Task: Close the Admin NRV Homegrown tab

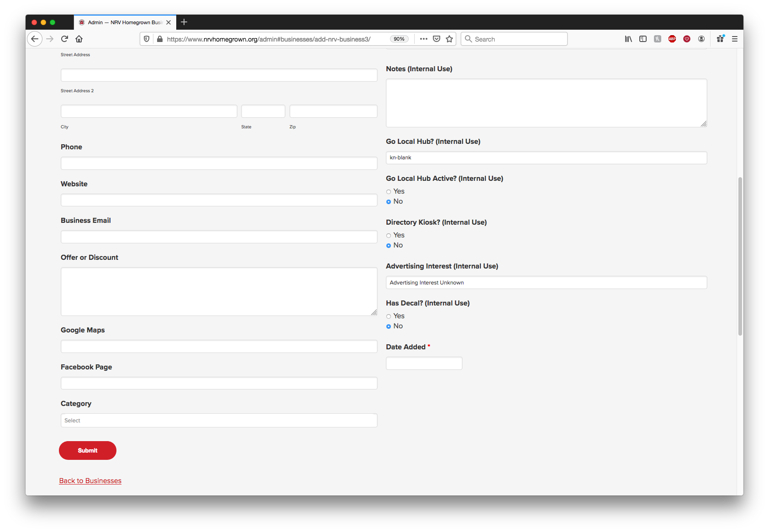Action: tap(169, 22)
